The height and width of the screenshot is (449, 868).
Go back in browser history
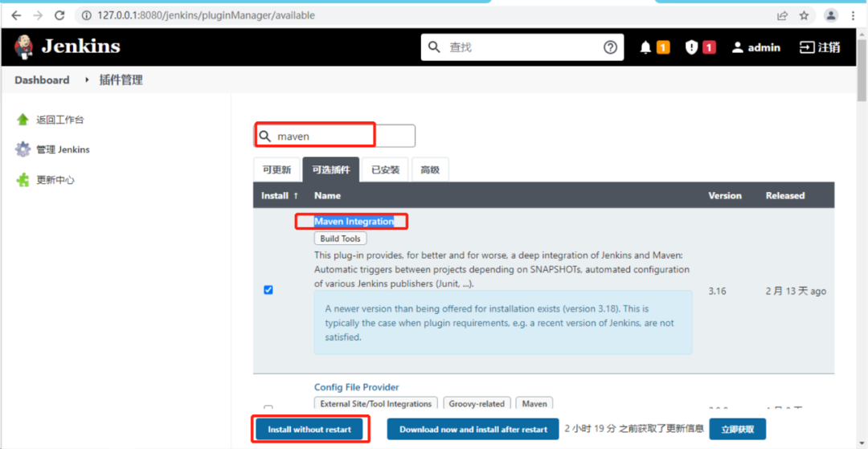click(x=16, y=15)
